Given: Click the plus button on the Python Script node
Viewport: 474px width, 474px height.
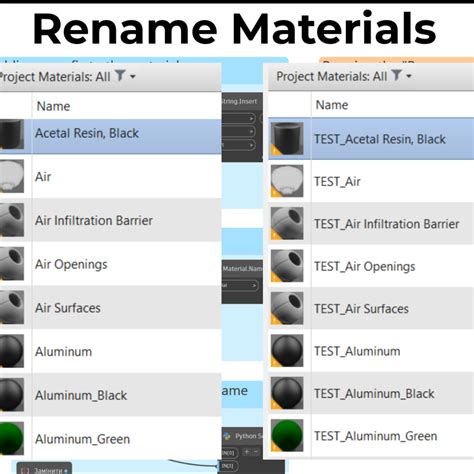Looking at the screenshot, I should click(247, 452).
